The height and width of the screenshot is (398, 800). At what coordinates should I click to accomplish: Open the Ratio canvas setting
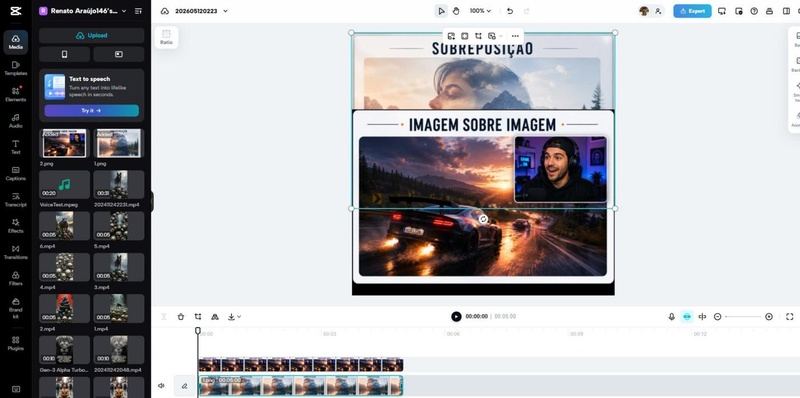pos(166,37)
